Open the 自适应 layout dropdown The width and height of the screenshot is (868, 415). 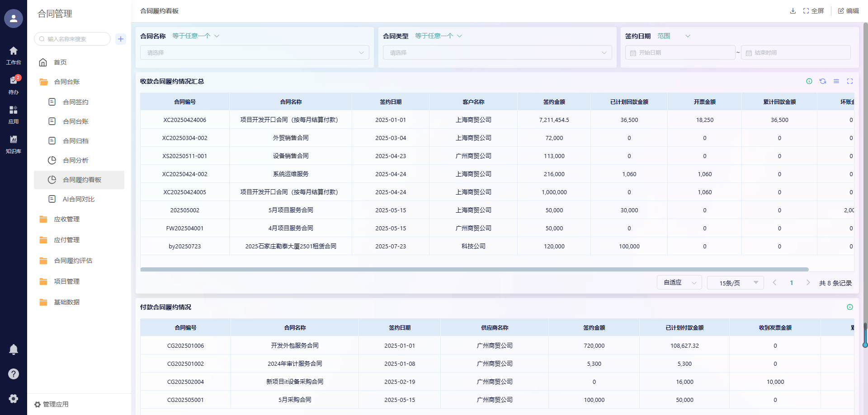[679, 283]
